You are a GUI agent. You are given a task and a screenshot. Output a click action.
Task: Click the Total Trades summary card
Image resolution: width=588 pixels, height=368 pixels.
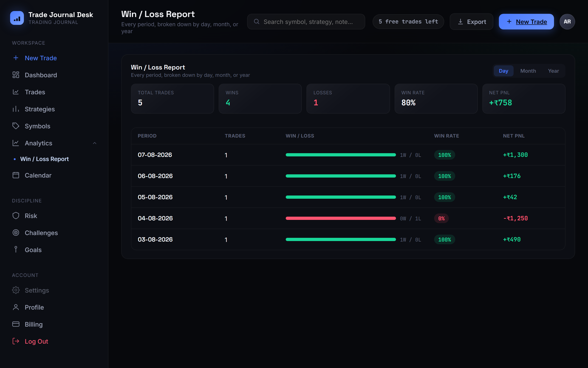[x=172, y=99]
